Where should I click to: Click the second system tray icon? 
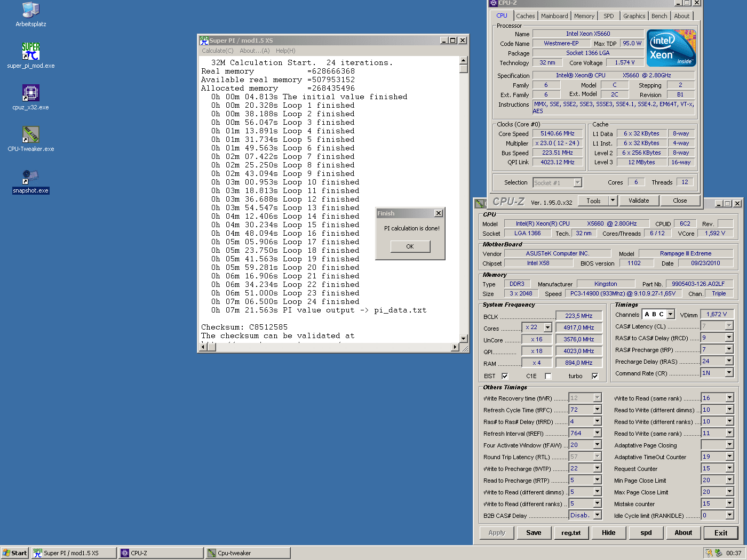click(x=718, y=553)
